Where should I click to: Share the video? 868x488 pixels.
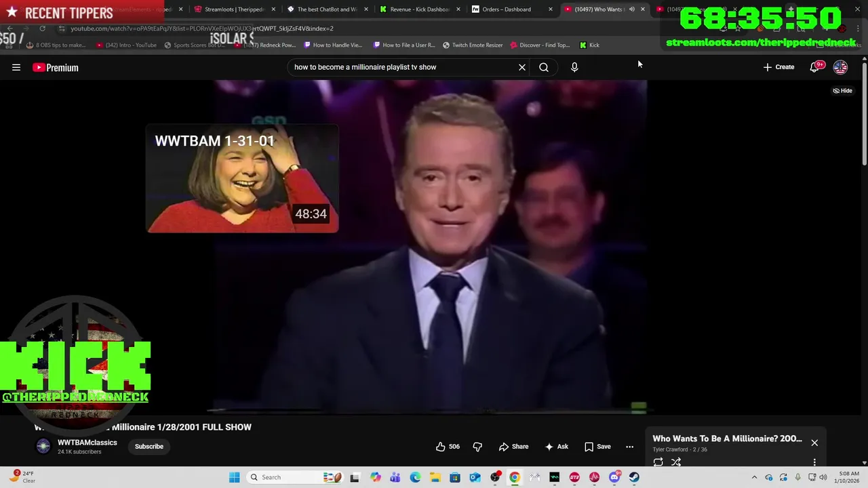[513, 447]
